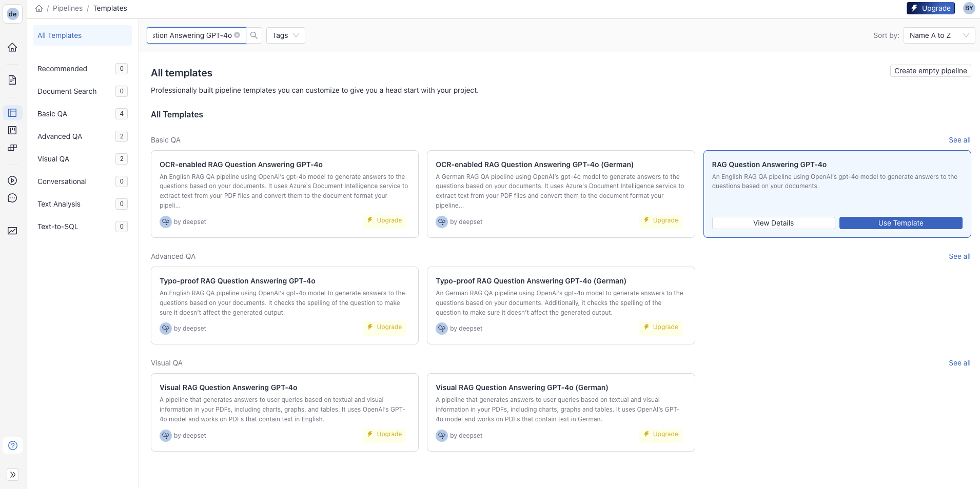Click See all for Advanced QA
Image resolution: width=980 pixels, height=489 pixels.
click(959, 256)
